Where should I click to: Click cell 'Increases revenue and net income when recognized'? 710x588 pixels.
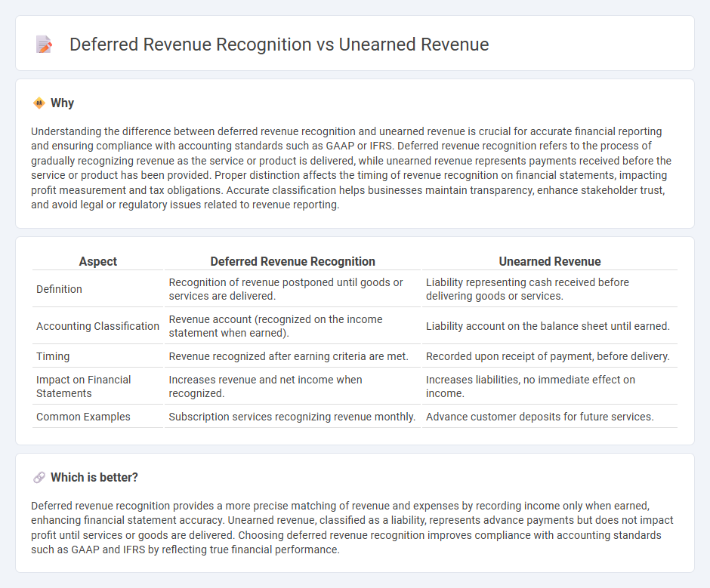click(x=292, y=386)
